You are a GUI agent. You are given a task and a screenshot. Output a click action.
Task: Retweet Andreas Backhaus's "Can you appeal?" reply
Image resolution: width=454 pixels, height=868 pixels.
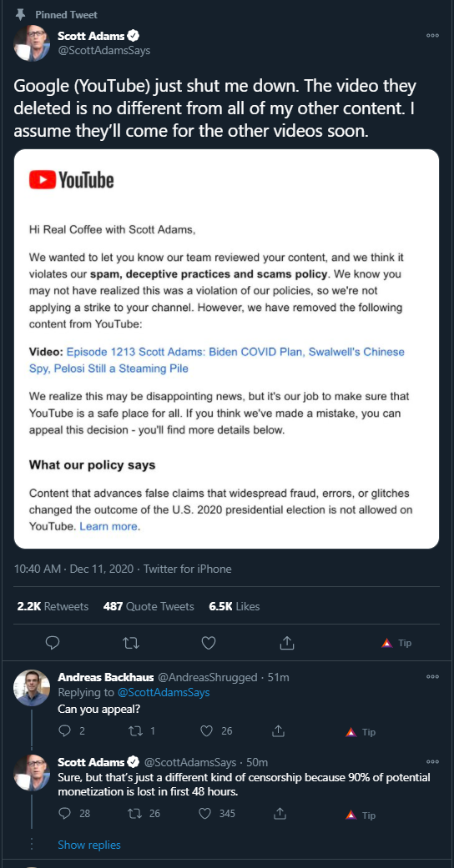(x=132, y=730)
